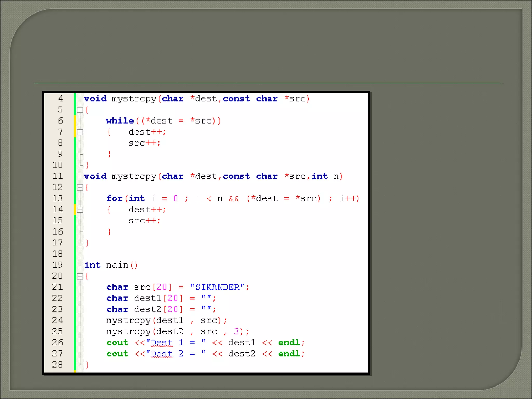Click the "SIKANDER" string literal
This screenshot has width=532, height=399.
217,287
